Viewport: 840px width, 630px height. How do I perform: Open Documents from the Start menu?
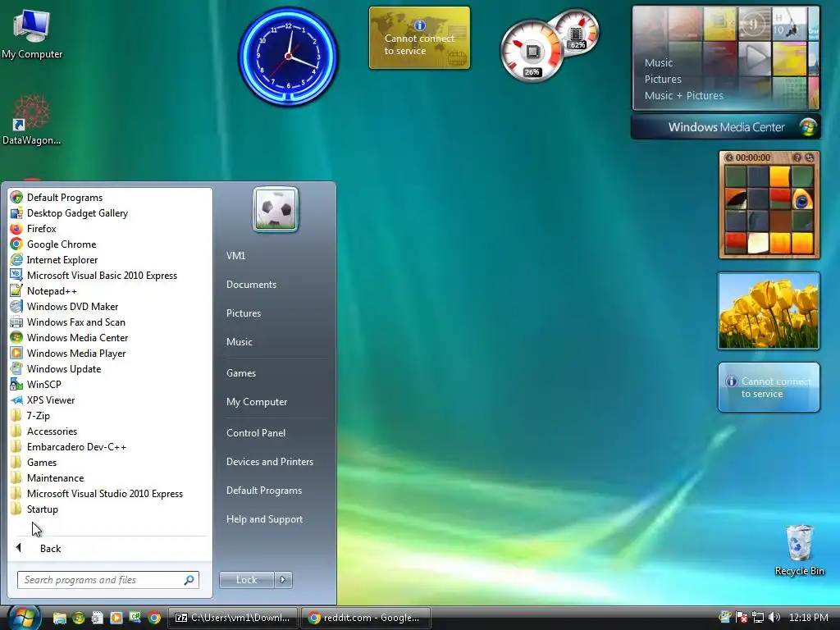251,285
